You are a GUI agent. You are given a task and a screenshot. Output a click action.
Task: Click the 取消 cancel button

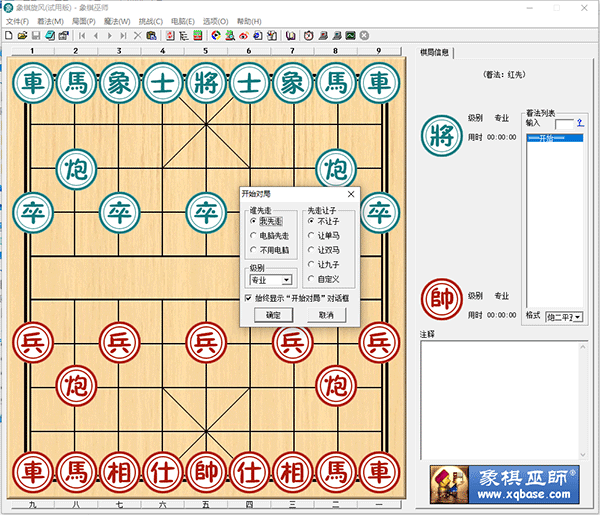pyautogui.click(x=326, y=315)
